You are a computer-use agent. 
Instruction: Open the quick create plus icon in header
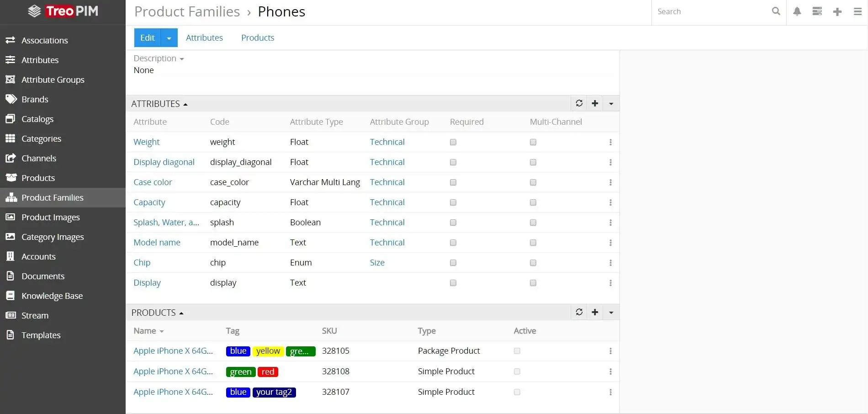click(837, 12)
